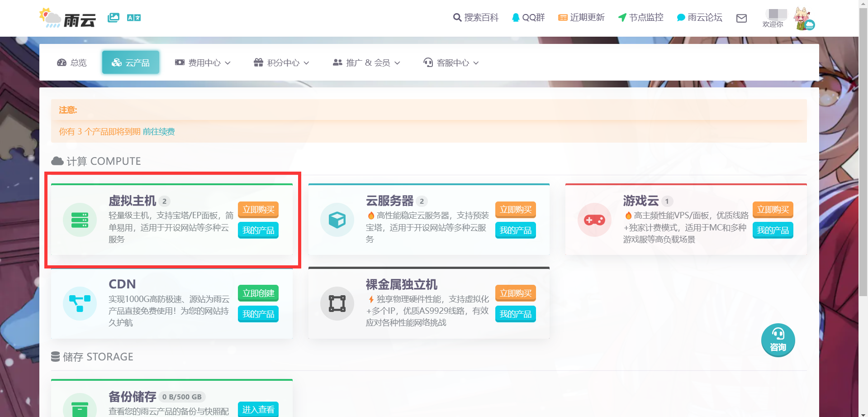Viewport: 868px width, 417px height.
Task: Expand the 积分中心 dropdown menu
Action: (281, 62)
